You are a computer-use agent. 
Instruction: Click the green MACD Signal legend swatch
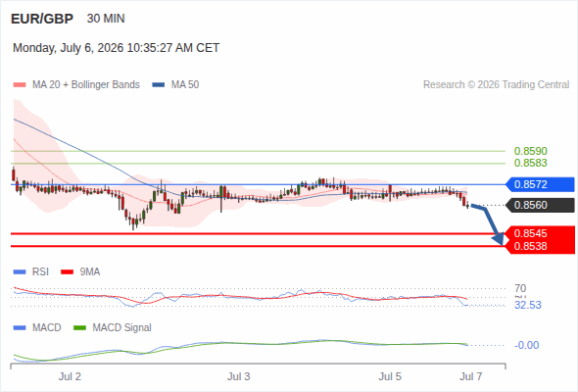[x=80, y=328]
